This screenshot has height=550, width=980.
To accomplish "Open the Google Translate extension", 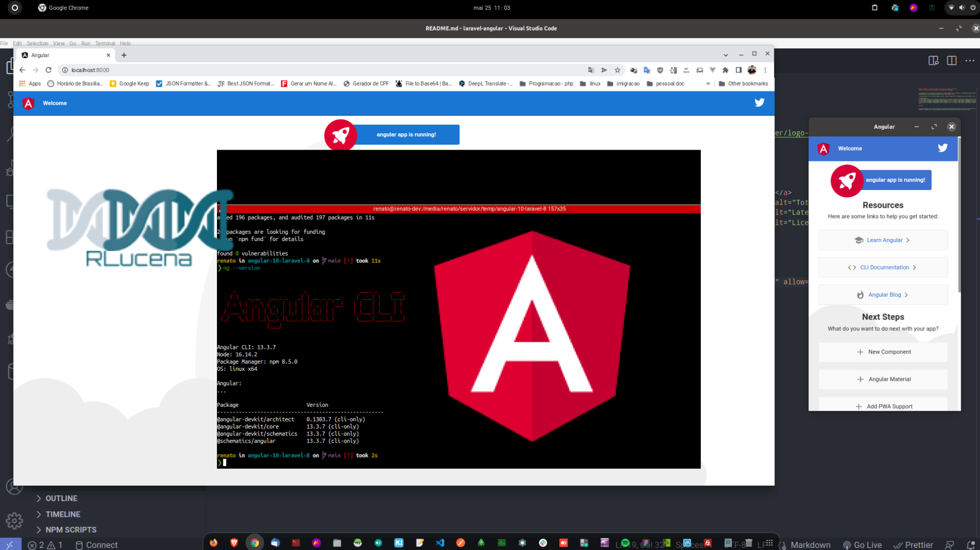I will pyautogui.click(x=647, y=70).
